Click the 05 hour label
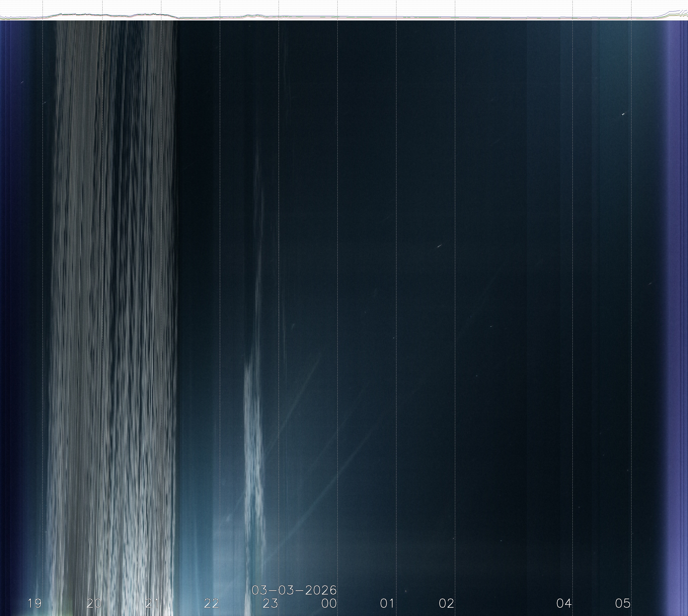Viewport: 688px width, 616px height. tap(623, 603)
